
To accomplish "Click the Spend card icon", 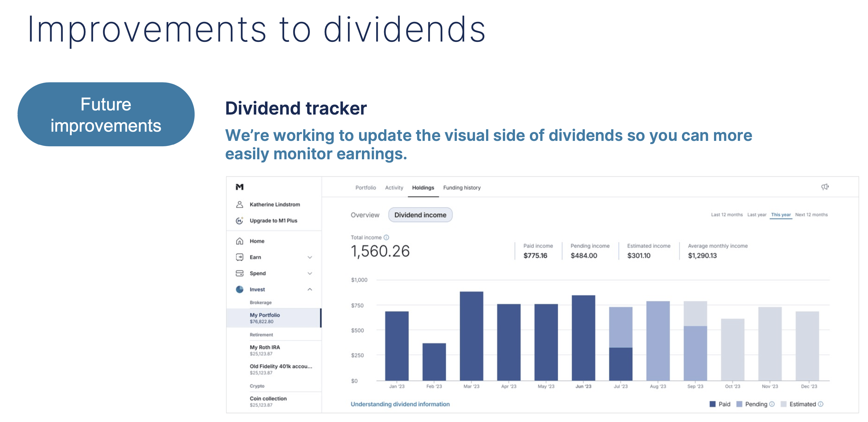I will click(x=240, y=273).
